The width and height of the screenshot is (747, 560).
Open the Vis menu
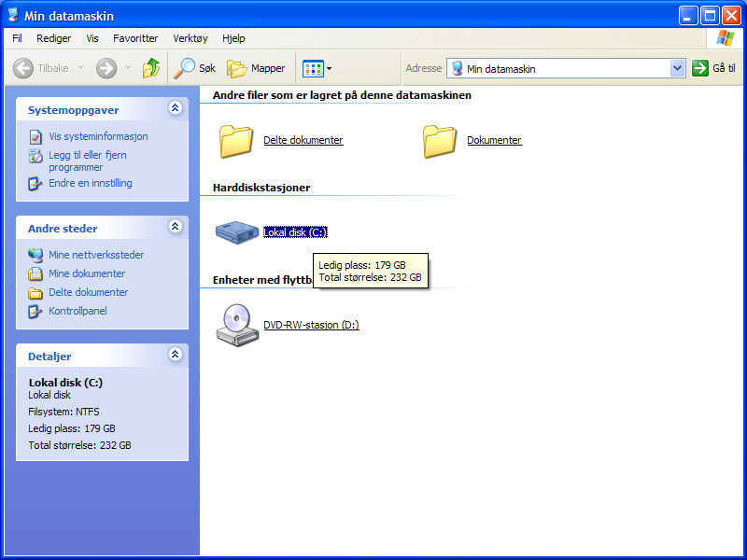pyautogui.click(x=92, y=38)
